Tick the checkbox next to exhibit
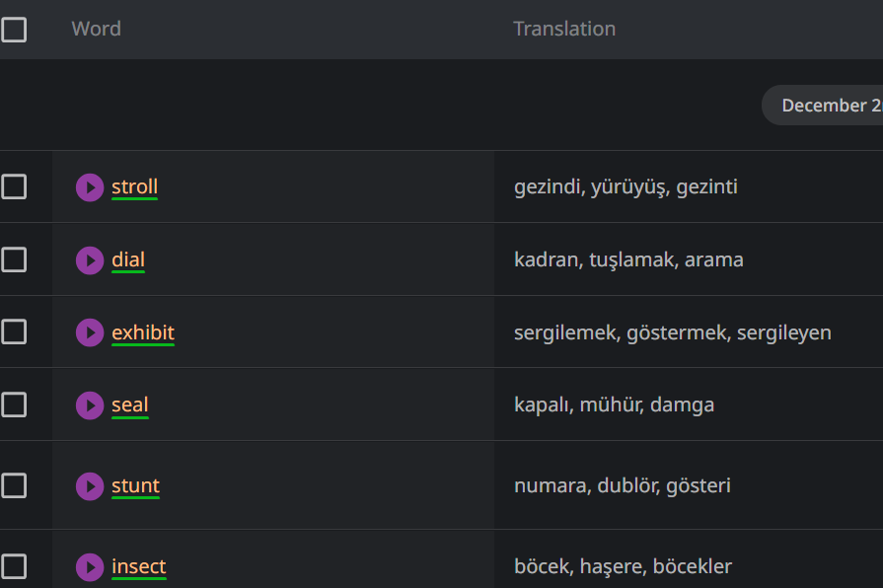This screenshot has width=883, height=588. (14, 331)
